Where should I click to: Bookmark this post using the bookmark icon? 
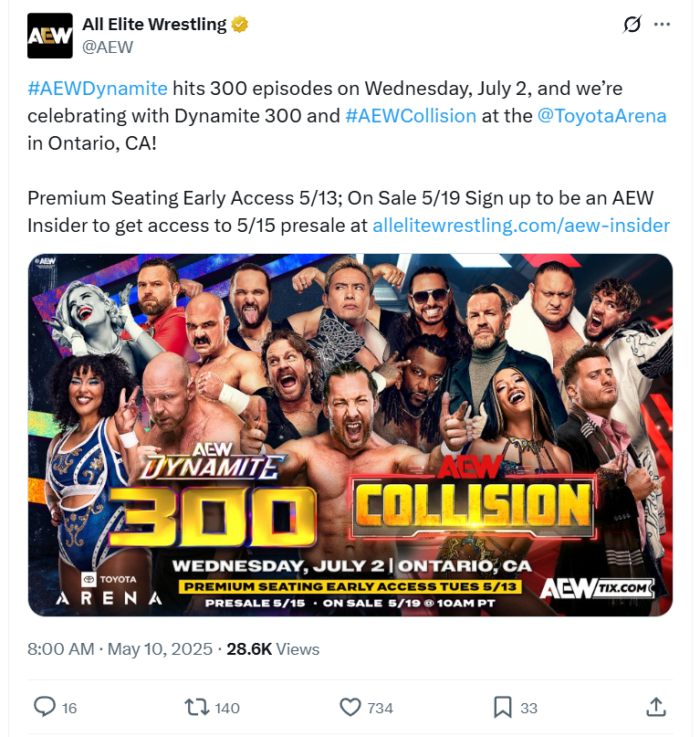[502, 707]
